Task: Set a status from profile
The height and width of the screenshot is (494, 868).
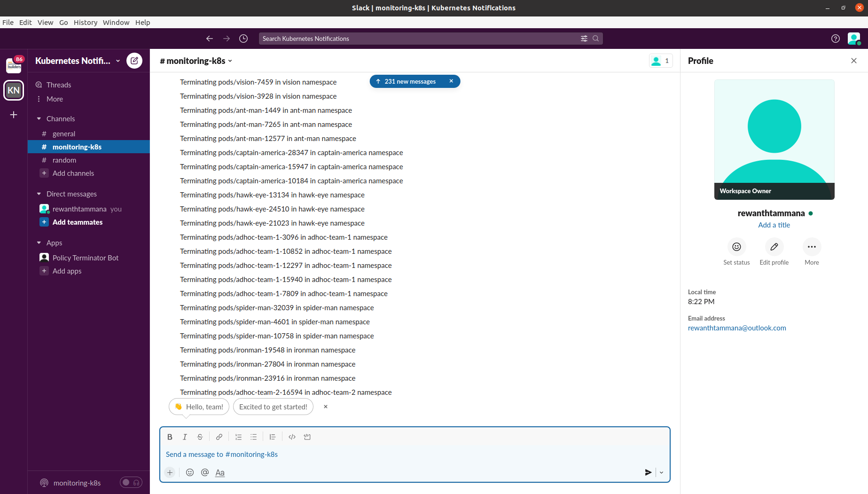Action: coord(736,247)
